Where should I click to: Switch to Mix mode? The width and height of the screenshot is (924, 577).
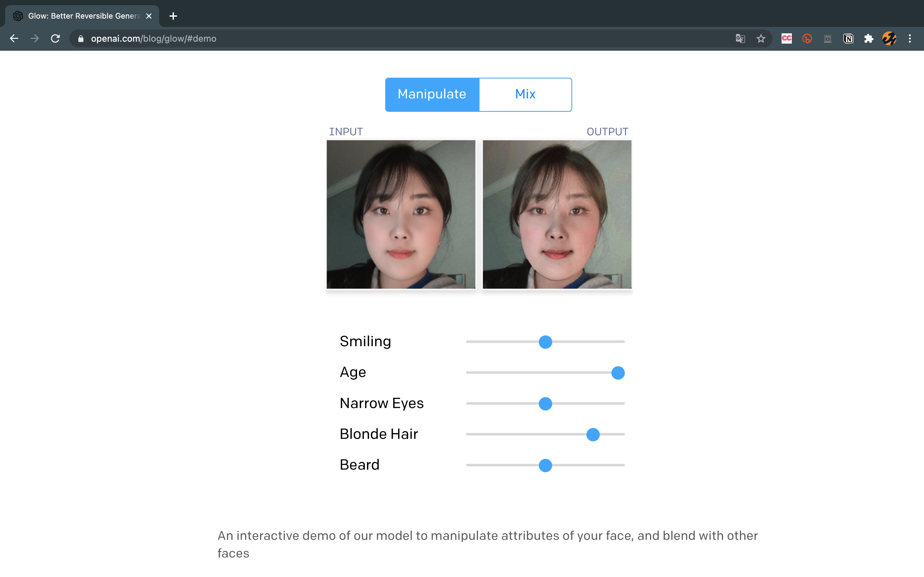click(x=525, y=94)
